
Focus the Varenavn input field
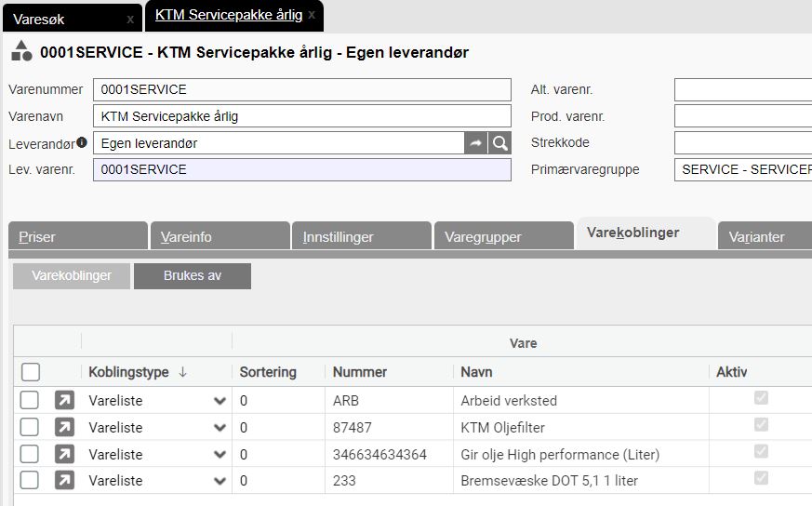[302, 116]
